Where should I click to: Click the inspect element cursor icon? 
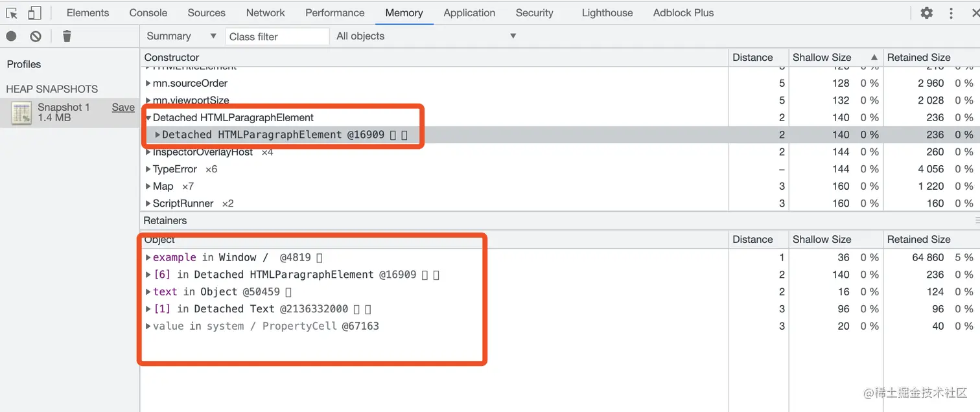(x=12, y=13)
